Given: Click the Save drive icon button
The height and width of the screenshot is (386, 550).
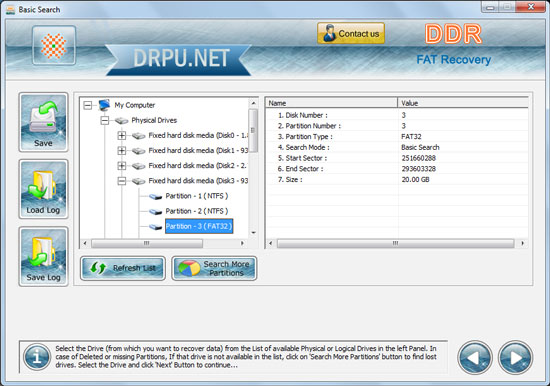Looking at the screenshot, I should [43, 122].
